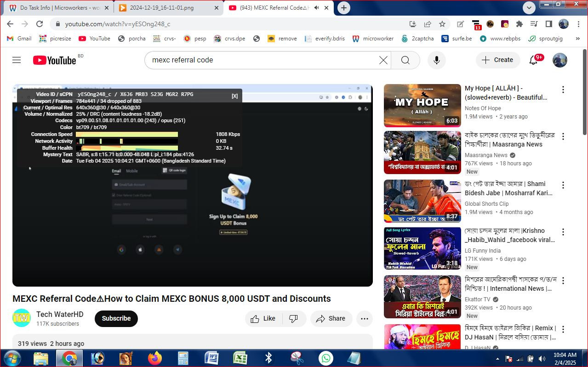588x367 pixels.
Task: Expand the tab search dropdown arrow
Action: pos(529,7)
